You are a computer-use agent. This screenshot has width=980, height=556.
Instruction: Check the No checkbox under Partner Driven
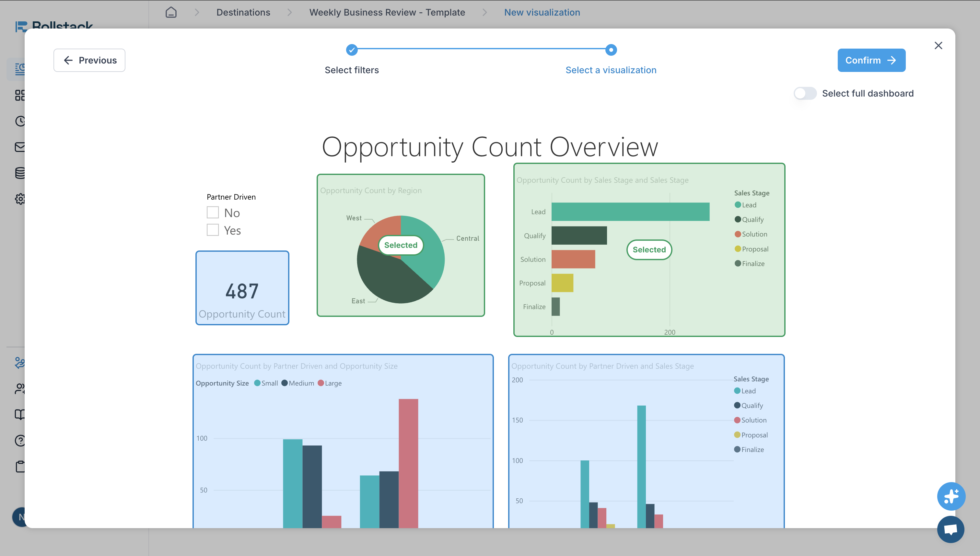click(x=213, y=212)
